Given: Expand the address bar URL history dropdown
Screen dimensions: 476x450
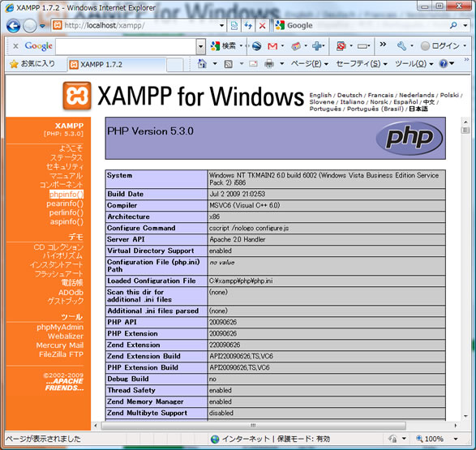Looking at the screenshot, I should [x=222, y=25].
